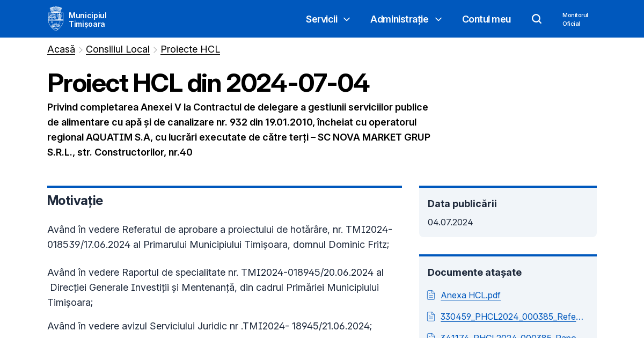Viewport: 644px width, 338px height.
Task: Download Anexa HCL.pdf attachment
Action: tap(471, 295)
